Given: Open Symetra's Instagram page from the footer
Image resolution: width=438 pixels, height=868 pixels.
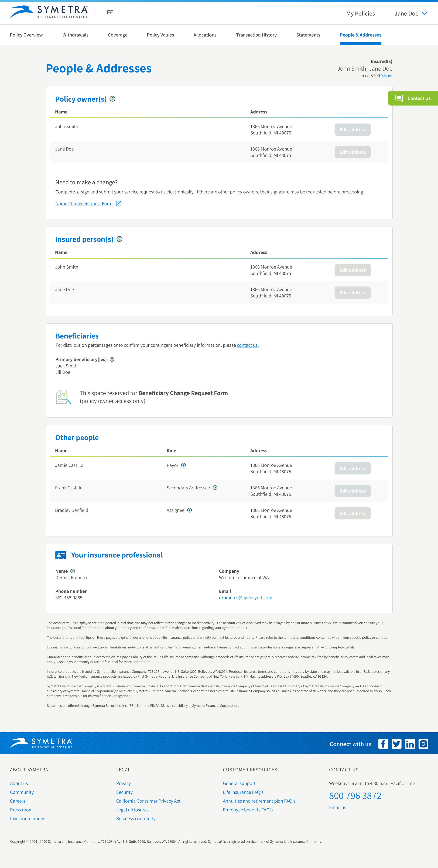Looking at the screenshot, I should [423, 744].
